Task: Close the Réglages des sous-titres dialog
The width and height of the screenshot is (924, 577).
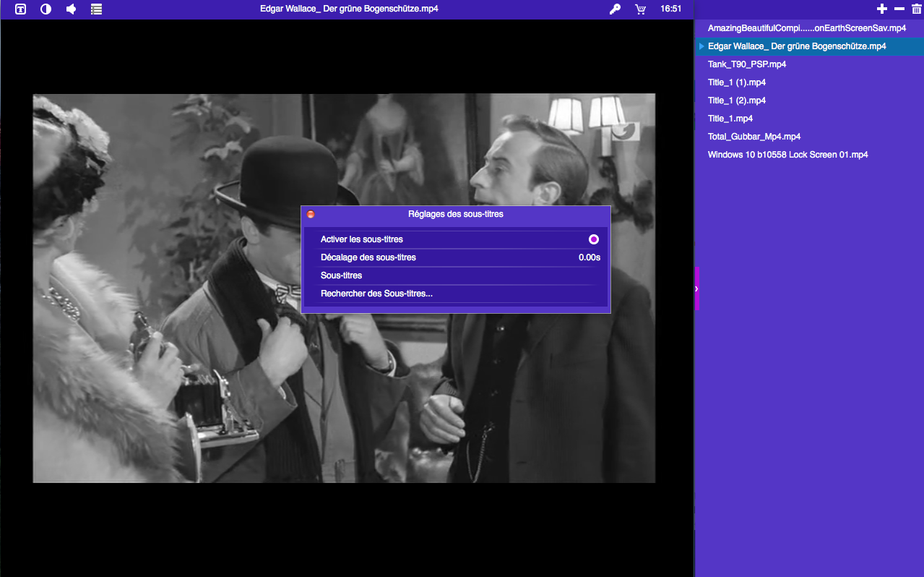Action: click(x=311, y=215)
